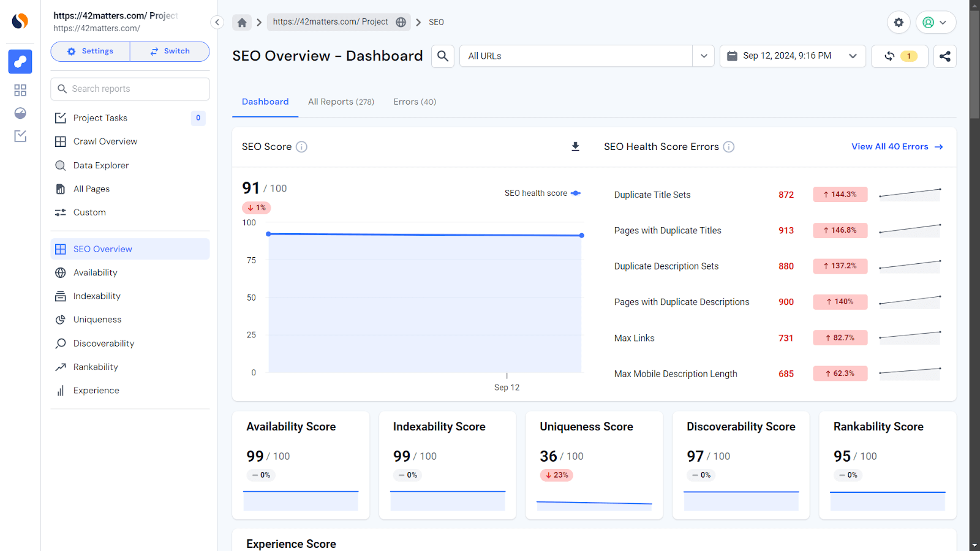Image resolution: width=980 pixels, height=551 pixels.
Task: Toggle the SEO health score chart legend
Action: coord(541,193)
